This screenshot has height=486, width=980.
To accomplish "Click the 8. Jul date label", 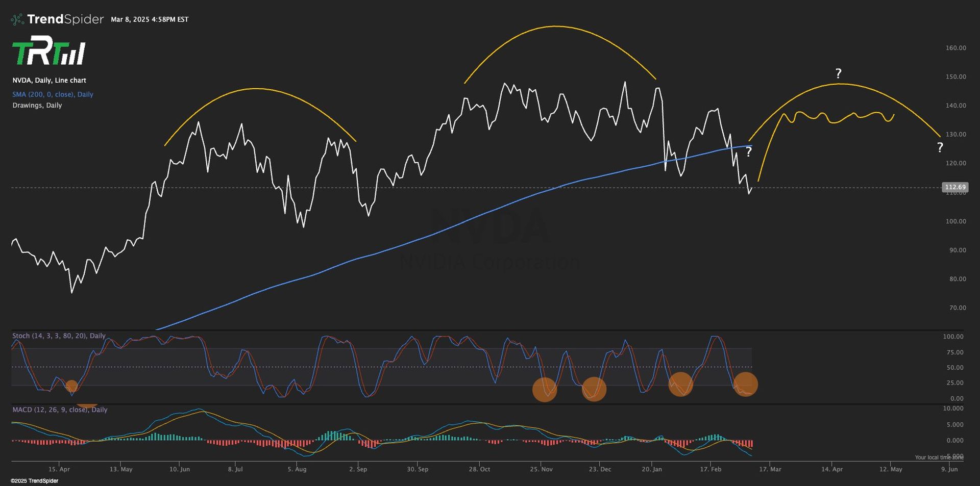I will tap(235, 469).
